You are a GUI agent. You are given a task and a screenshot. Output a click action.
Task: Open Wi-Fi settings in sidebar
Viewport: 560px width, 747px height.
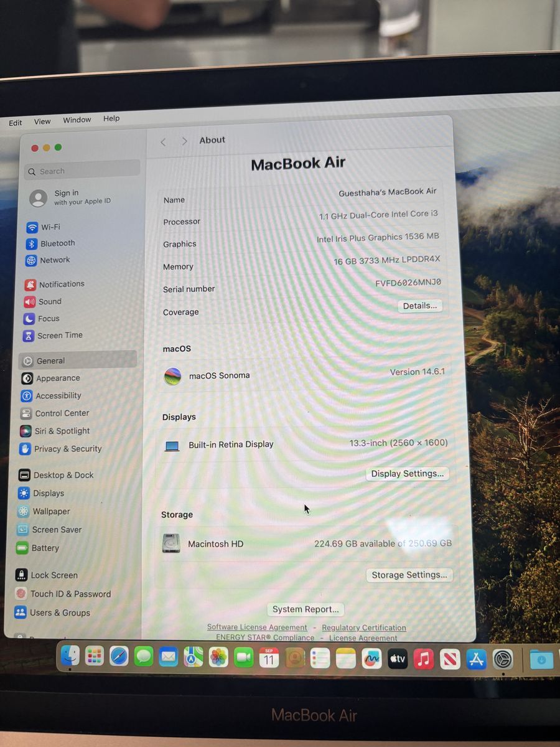[x=44, y=227]
